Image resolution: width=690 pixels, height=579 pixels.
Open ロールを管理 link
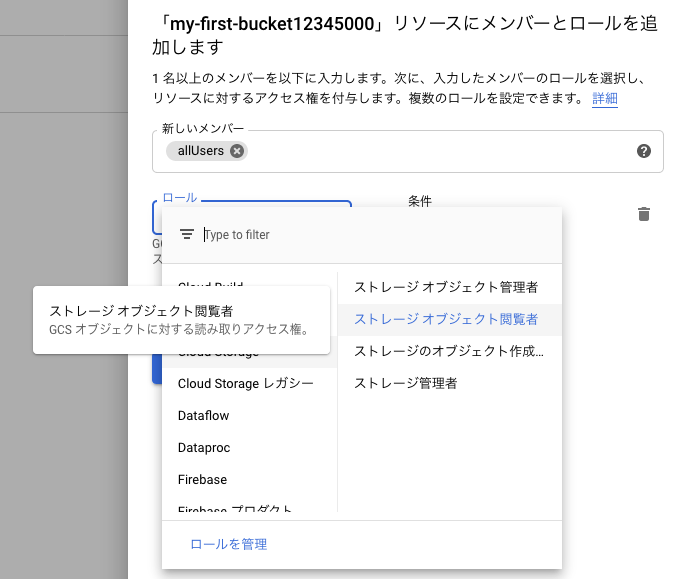[229, 544]
